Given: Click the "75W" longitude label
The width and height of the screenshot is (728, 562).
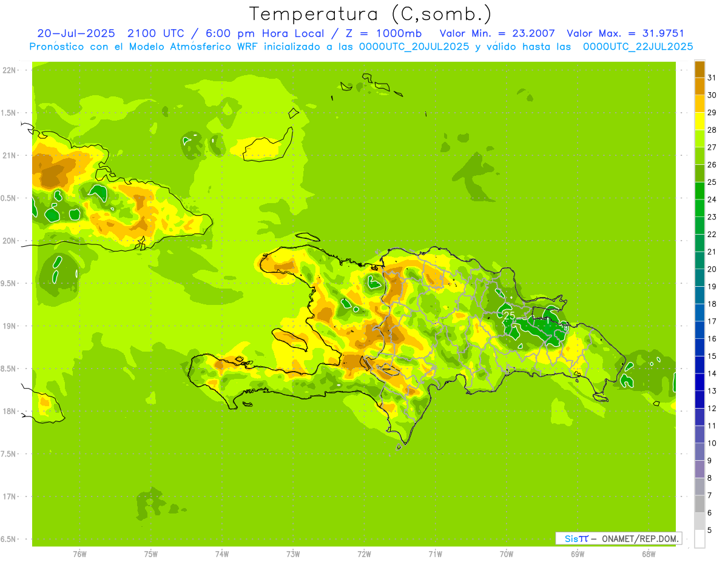Looking at the screenshot, I should pyautogui.click(x=151, y=554).
